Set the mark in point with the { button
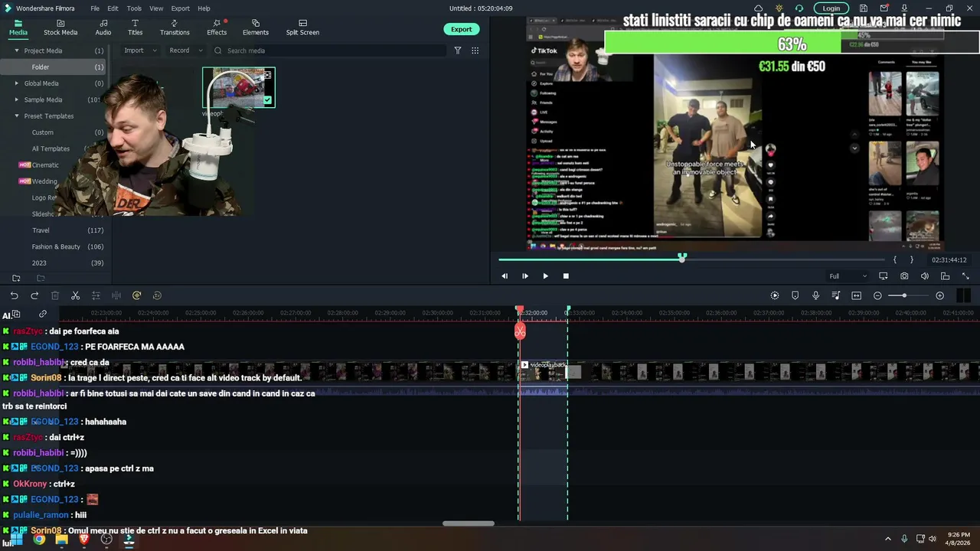 point(894,260)
